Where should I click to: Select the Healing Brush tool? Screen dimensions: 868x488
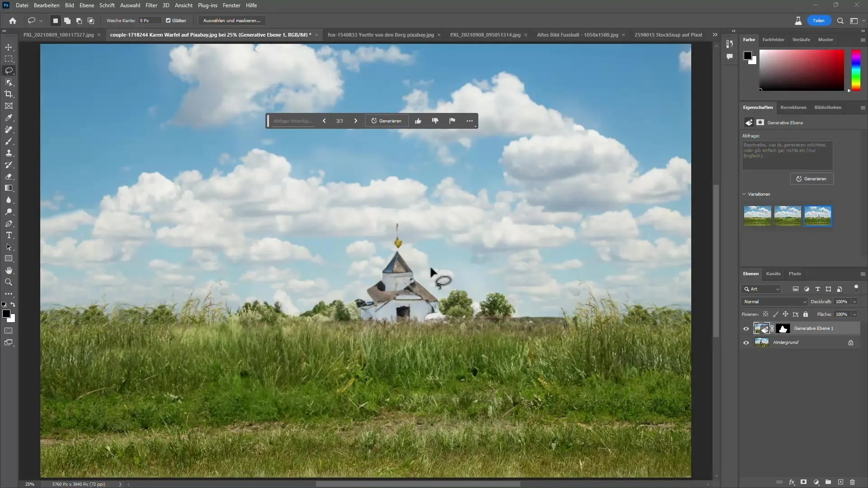point(8,130)
